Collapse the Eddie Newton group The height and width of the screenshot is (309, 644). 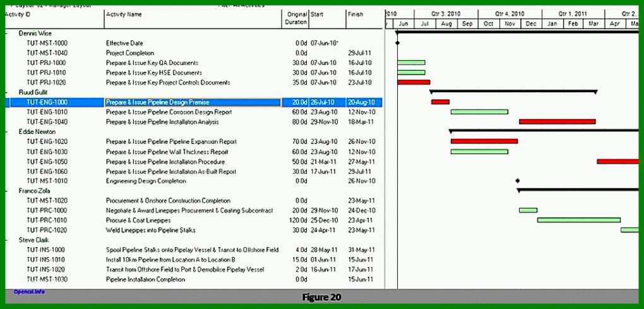[6, 132]
